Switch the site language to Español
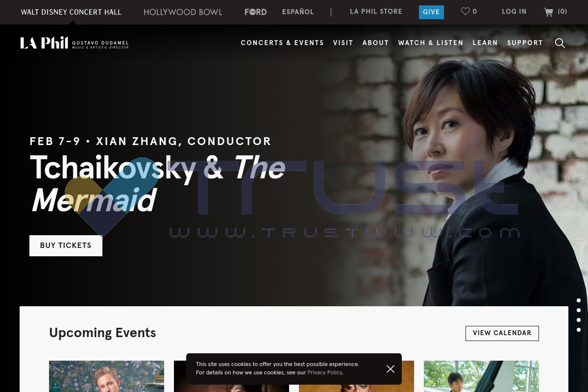588x392 pixels. coord(298,12)
